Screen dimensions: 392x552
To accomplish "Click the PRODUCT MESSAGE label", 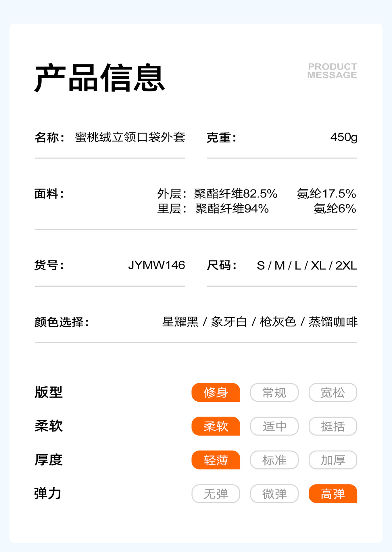I will [x=332, y=71].
